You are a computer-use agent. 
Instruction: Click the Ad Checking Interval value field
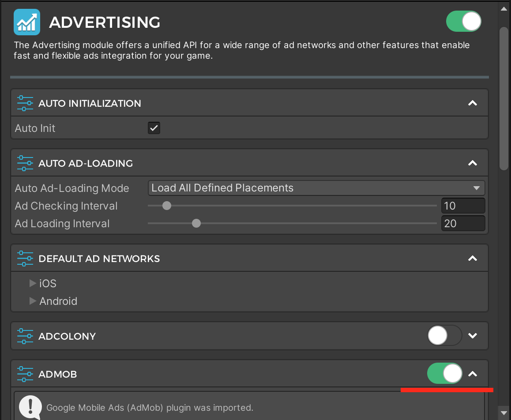point(463,206)
